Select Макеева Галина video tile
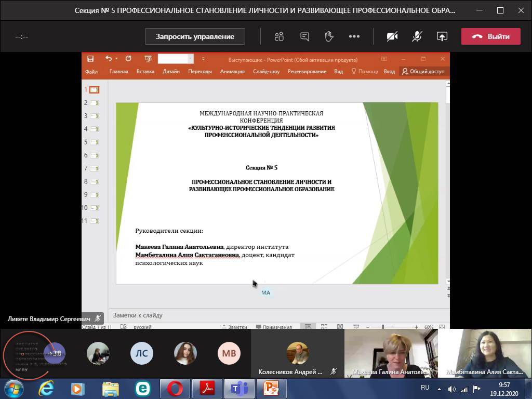Viewport: 532px width, 399px height. point(391,353)
